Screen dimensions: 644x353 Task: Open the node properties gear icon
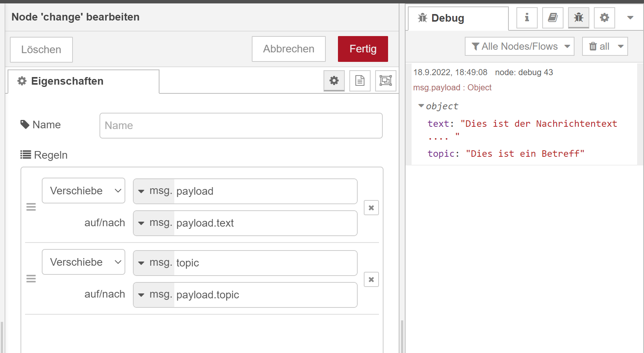334,80
